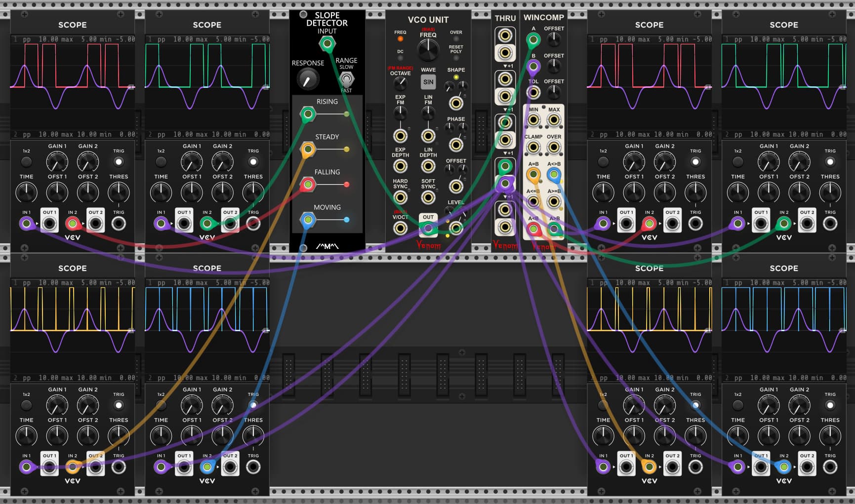This screenshot has height=504, width=855.
Task: Click the SHAPE CV input jack on VCO Unit
Action: click(456, 103)
